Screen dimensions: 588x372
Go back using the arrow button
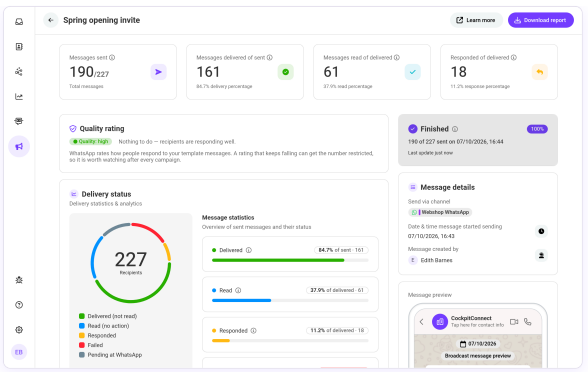(x=51, y=20)
